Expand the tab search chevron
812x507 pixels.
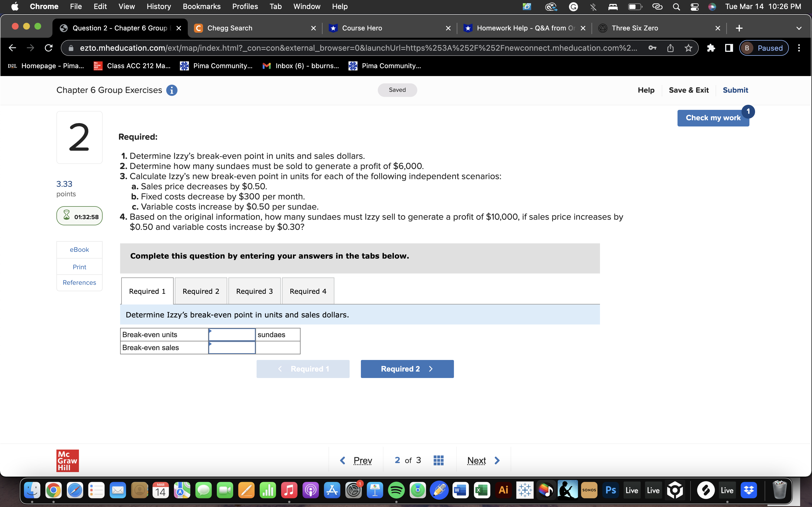798,28
